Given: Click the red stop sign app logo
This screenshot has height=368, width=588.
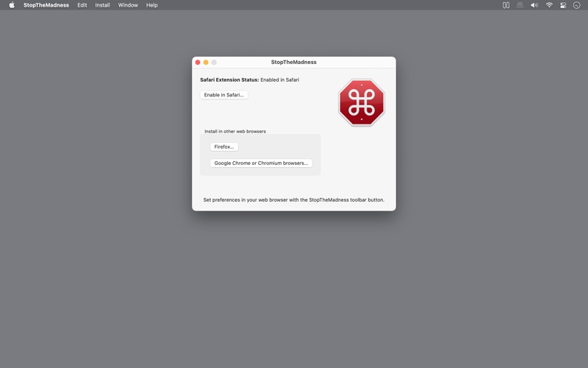Looking at the screenshot, I should coord(362,102).
